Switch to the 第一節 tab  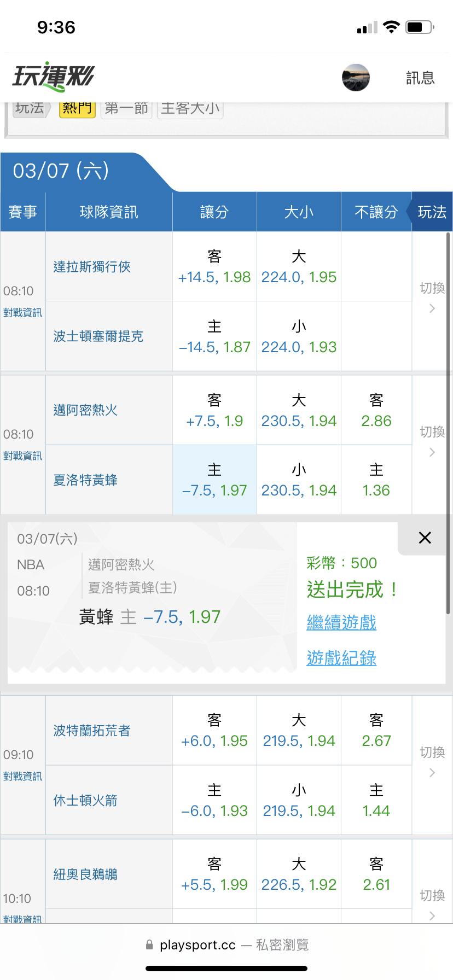coord(126,108)
